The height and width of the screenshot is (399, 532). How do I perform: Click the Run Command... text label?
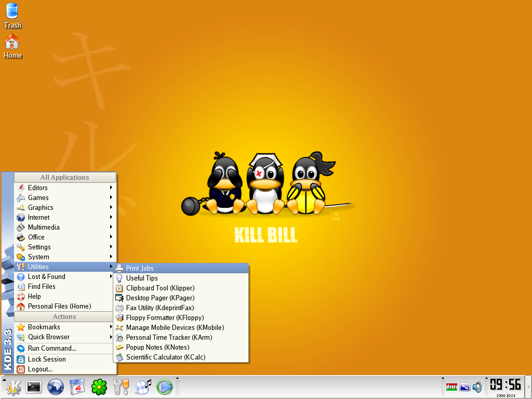[x=52, y=349]
